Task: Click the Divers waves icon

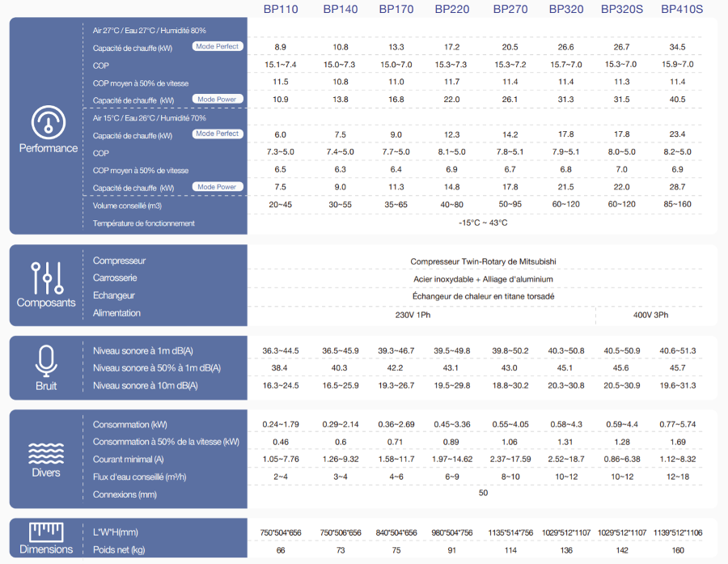Action: [x=46, y=452]
